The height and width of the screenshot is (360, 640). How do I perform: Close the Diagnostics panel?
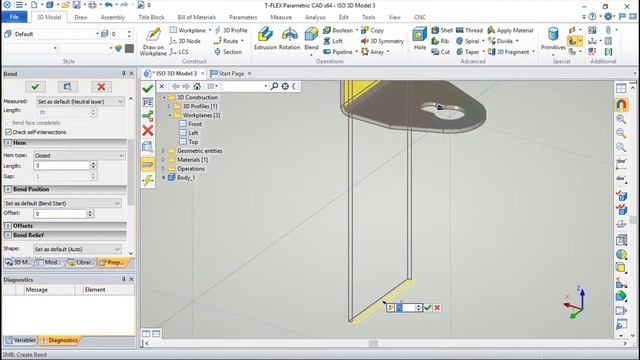131,280
